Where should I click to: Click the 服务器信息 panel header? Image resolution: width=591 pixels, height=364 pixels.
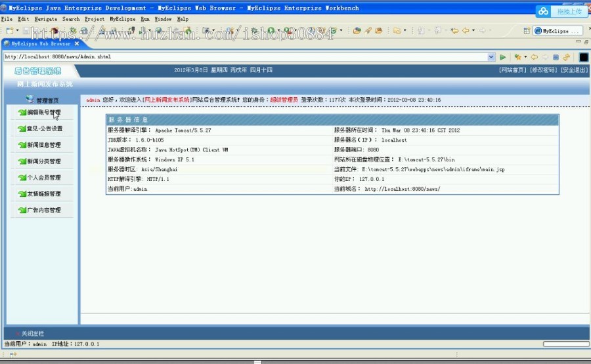[x=332, y=120]
